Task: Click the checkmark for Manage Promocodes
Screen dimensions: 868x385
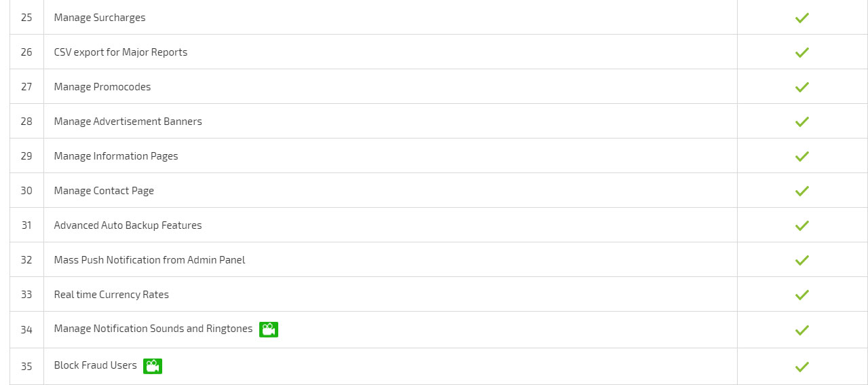Action: (x=802, y=87)
